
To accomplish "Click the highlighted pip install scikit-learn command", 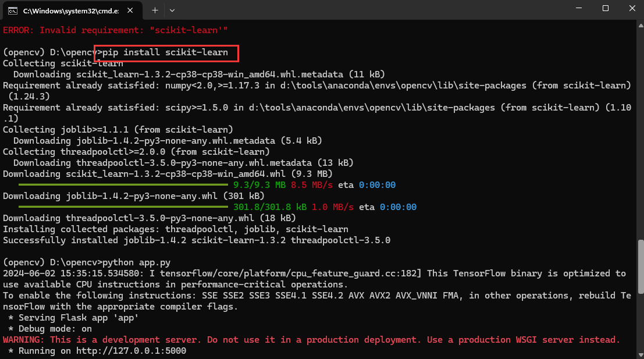I will pos(165,52).
